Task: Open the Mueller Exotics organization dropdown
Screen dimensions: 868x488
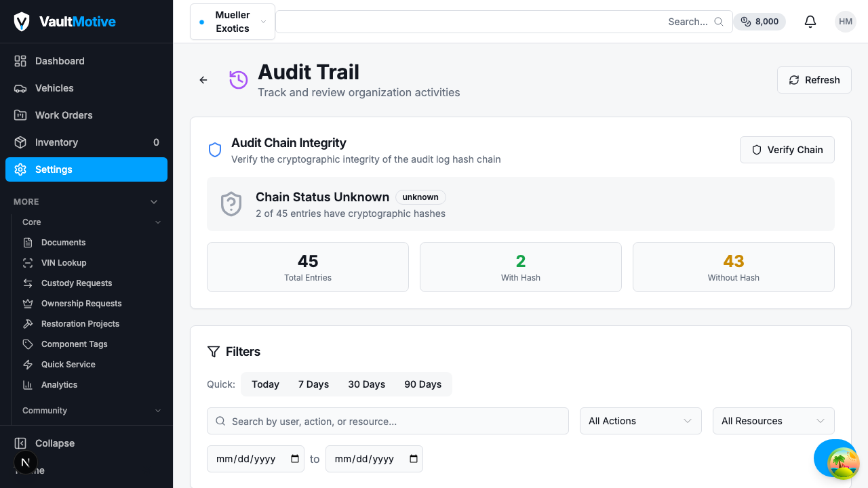Action: point(233,22)
